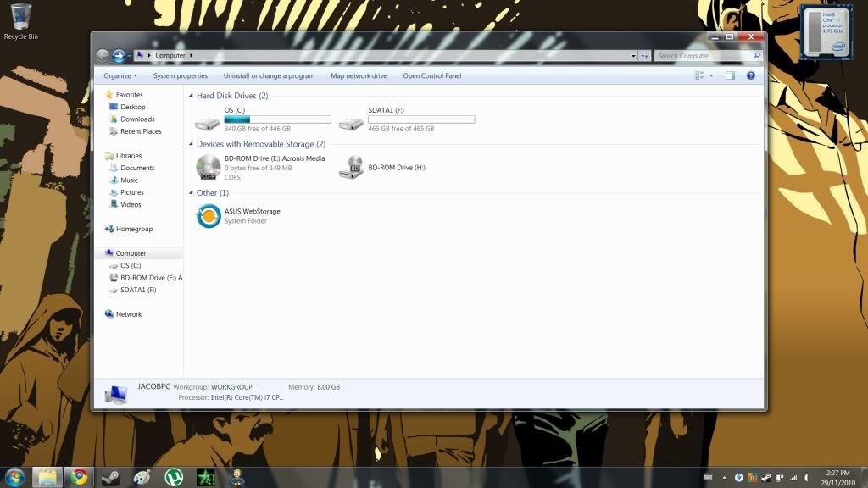The height and width of the screenshot is (488, 868).
Task: Click Open Control Panel
Action: coord(431,75)
